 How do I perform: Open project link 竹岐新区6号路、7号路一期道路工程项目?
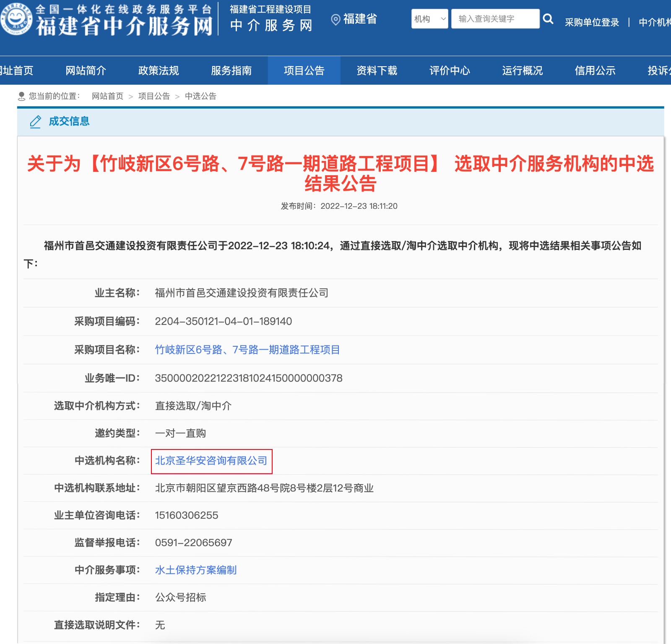(x=247, y=350)
